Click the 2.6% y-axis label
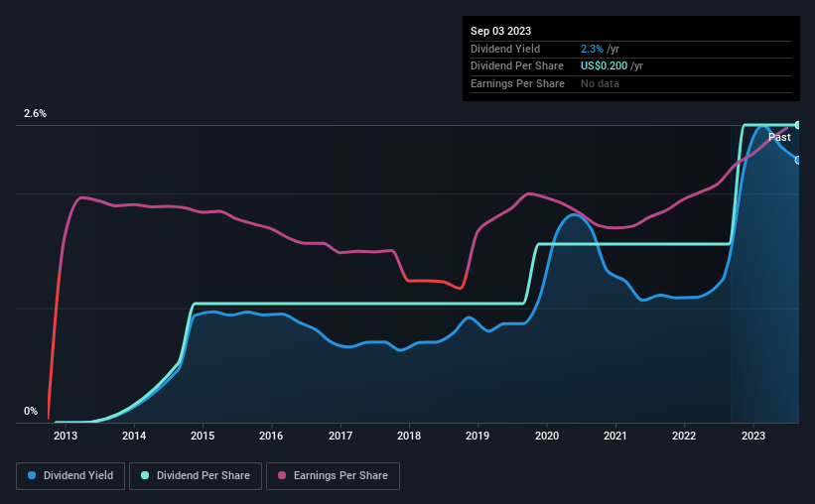Screen dimensions: 815x504 pyautogui.click(x=35, y=113)
